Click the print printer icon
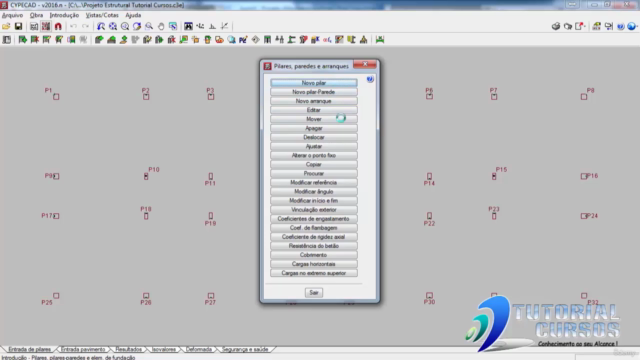This screenshot has height=360, width=640. coord(556,26)
